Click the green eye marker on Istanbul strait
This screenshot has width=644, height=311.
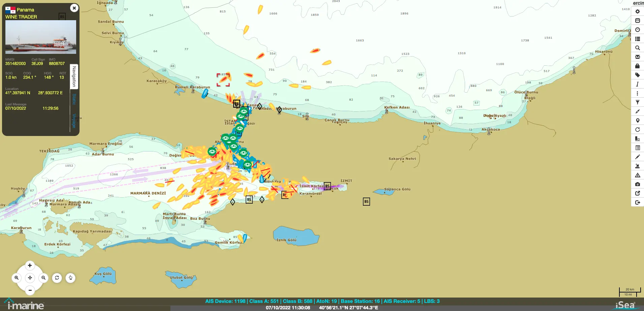pyautogui.click(x=240, y=128)
